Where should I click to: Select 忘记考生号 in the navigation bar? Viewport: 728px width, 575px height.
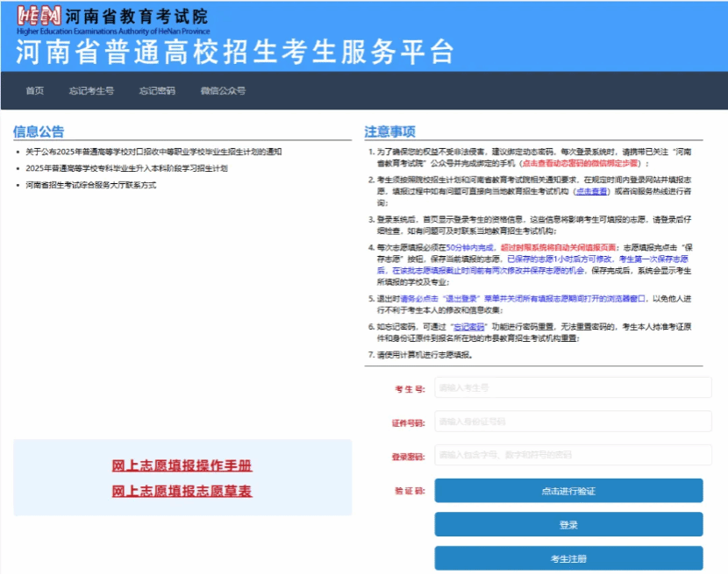[x=91, y=91]
